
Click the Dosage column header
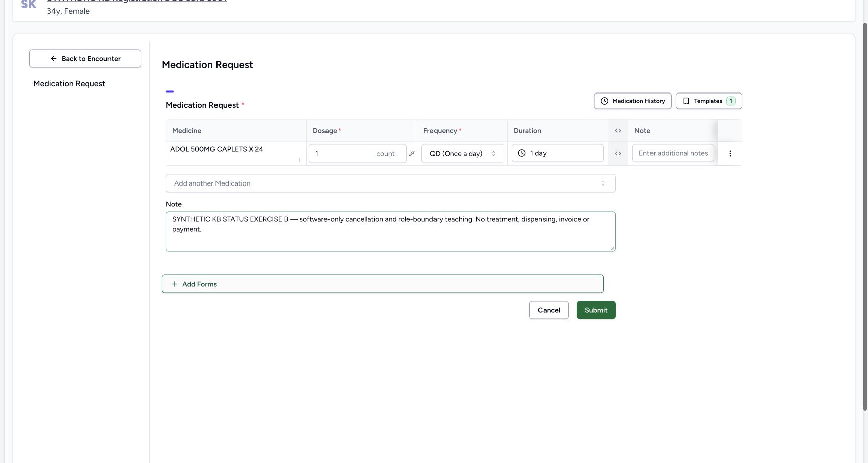(362, 131)
